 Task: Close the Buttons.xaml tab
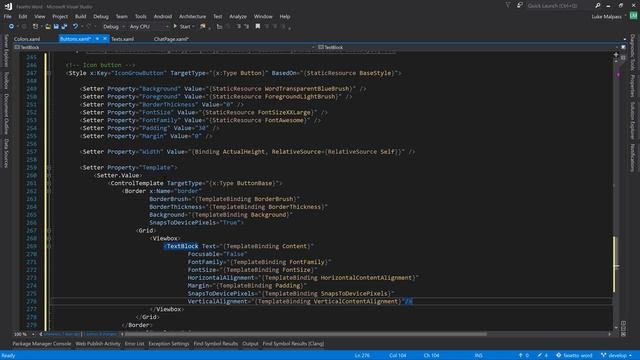pos(104,39)
